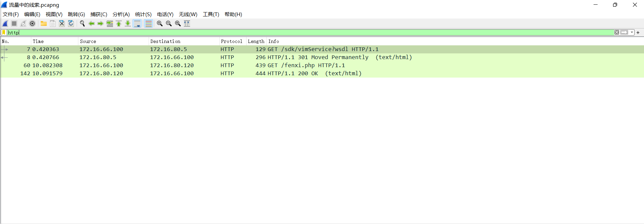Go to a specified packet
The width and height of the screenshot is (644, 224).
click(110, 24)
